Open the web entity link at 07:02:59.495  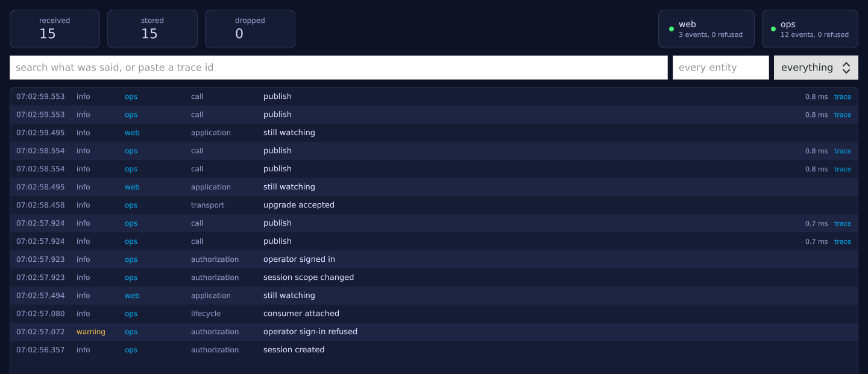tap(132, 133)
